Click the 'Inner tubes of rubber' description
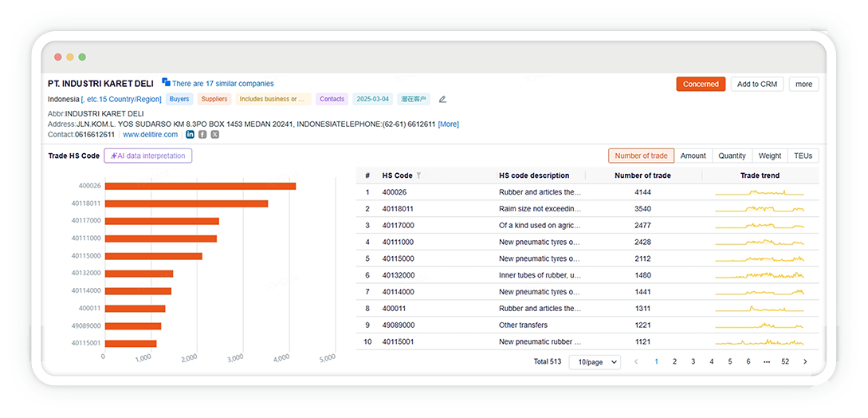 [x=540, y=275]
